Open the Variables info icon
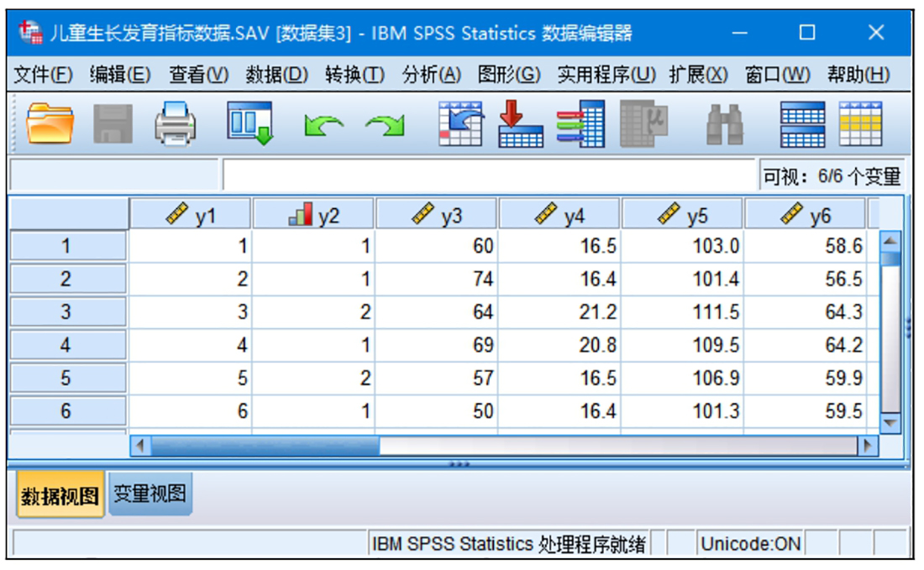The height and width of the screenshot is (570, 924). pos(580,124)
